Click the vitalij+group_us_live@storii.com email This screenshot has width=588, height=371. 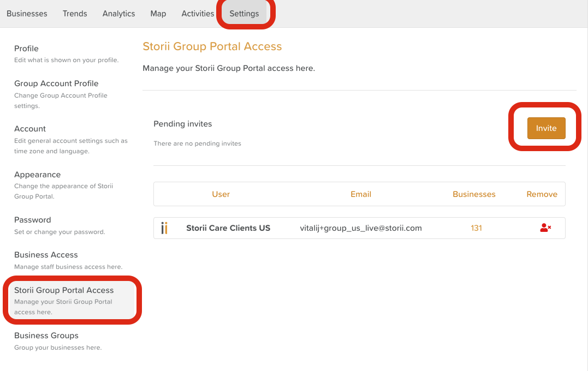tap(361, 228)
